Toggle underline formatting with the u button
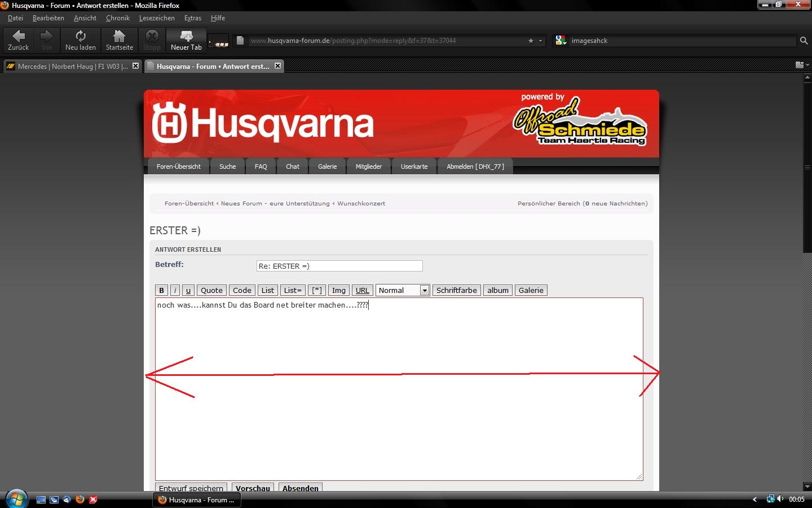Image resolution: width=812 pixels, height=508 pixels. point(188,290)
